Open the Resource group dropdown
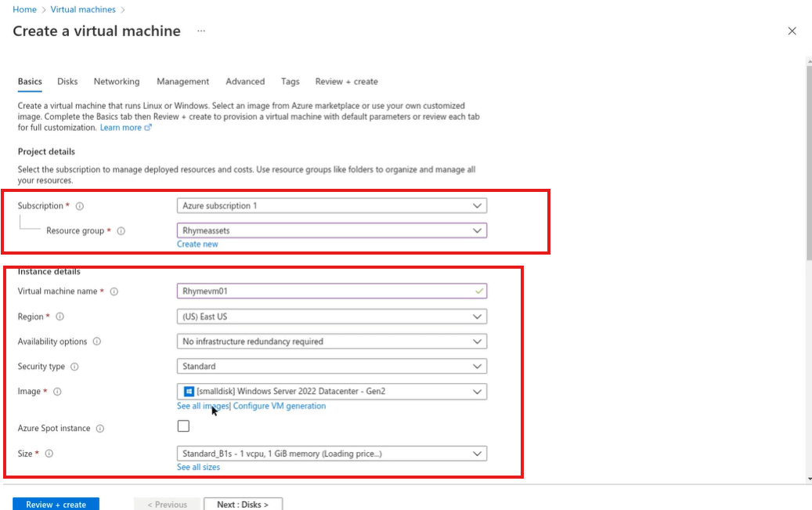 332,230
